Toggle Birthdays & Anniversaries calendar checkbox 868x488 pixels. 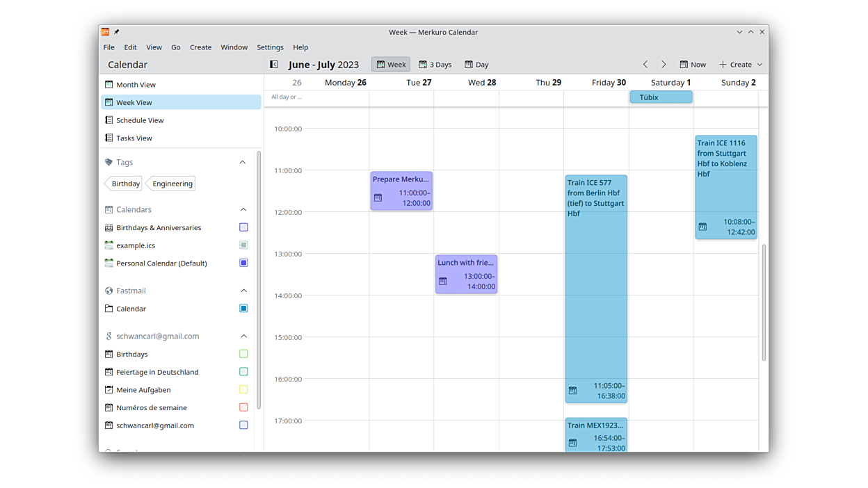coord(243,227)
